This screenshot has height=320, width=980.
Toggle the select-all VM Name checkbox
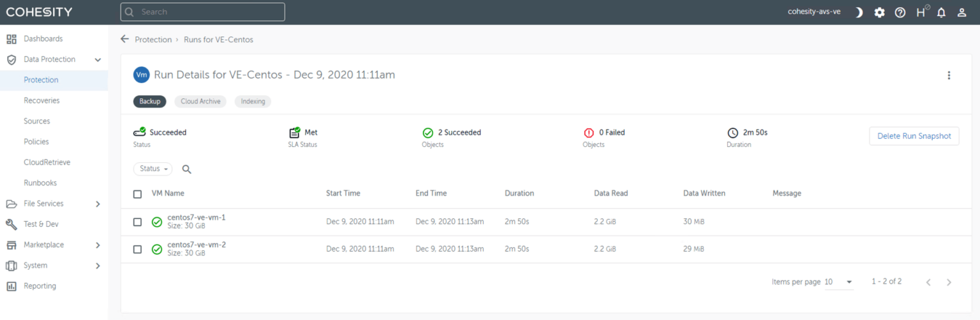pos(138,194)
